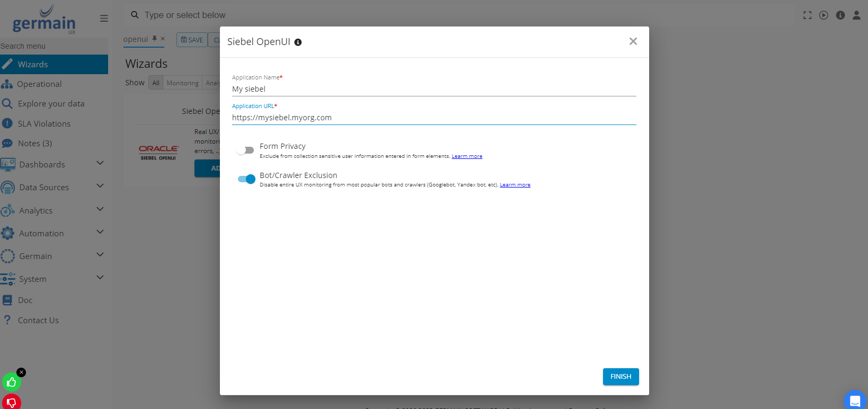Viewport: 868px width, 409px height.
Task: Click the hamburger menu icon
Action: tap(104, 19)
